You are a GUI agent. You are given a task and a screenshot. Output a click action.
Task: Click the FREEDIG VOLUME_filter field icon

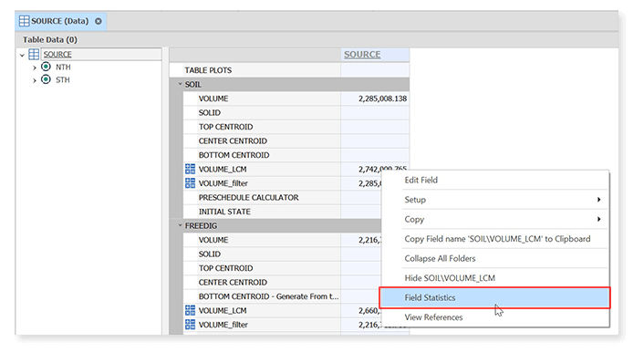tap(190, 324)
